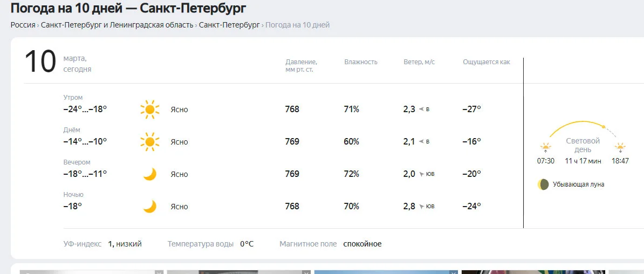Click the feels-like value −20°
644x274 pixels.
coord(471,174)
